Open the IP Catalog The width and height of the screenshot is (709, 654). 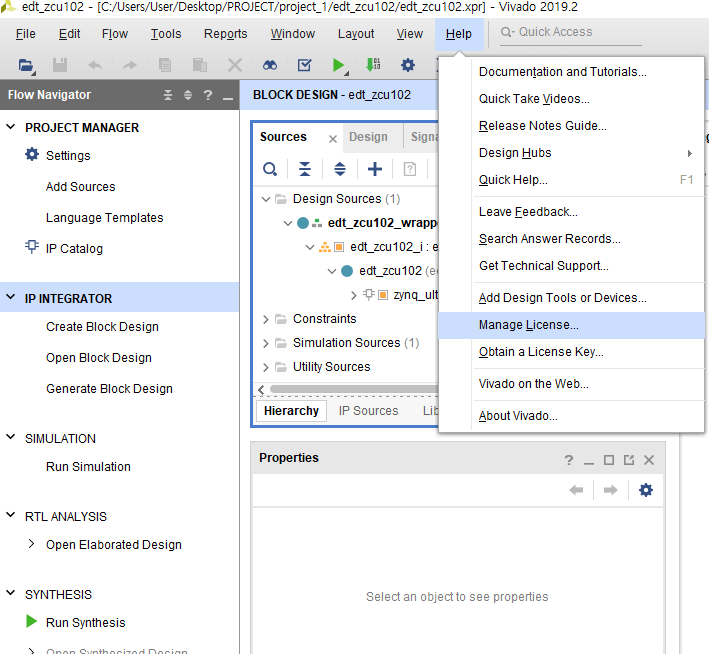(74, 249)
